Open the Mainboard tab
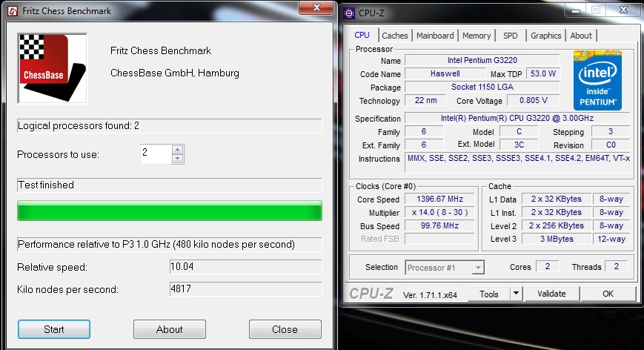The width and height of the screenshot is (644, 350). 435,36
